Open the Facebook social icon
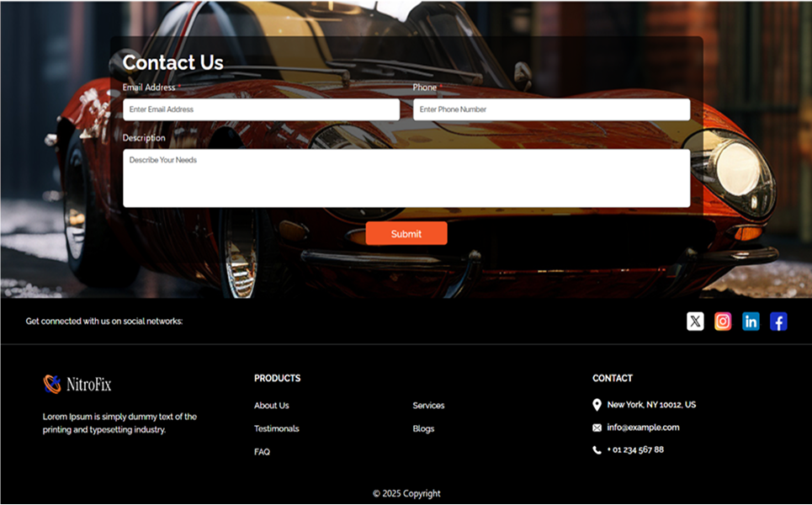The width and height of the screenshot is (812, 505). click(778, 322)
